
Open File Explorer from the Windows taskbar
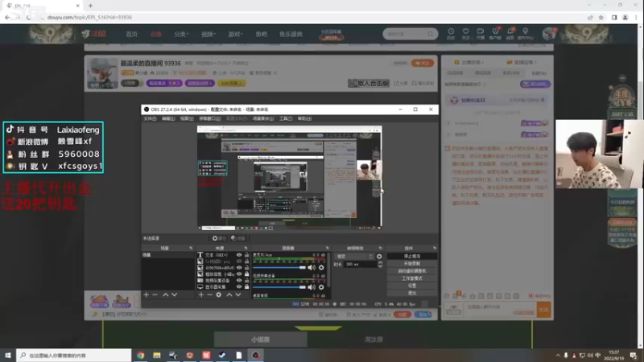point(157,355)
